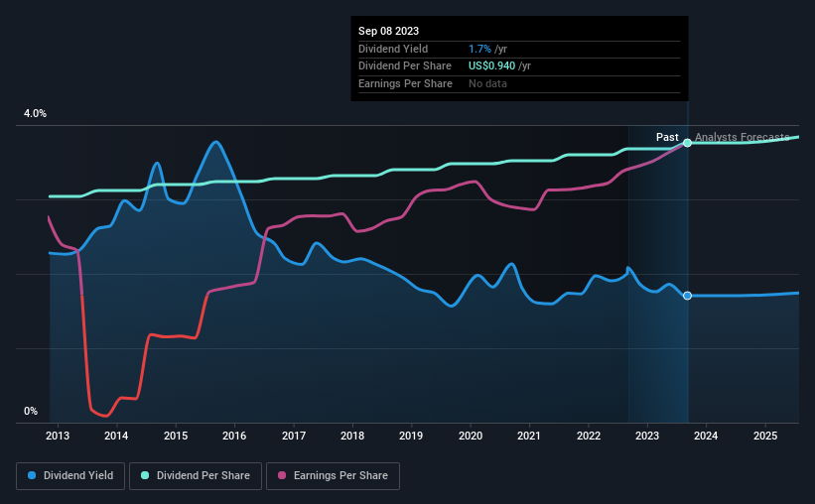The image size is (815, 504).
Task: Click the 2023 x-axis label
Action: [x=647, y=436]
